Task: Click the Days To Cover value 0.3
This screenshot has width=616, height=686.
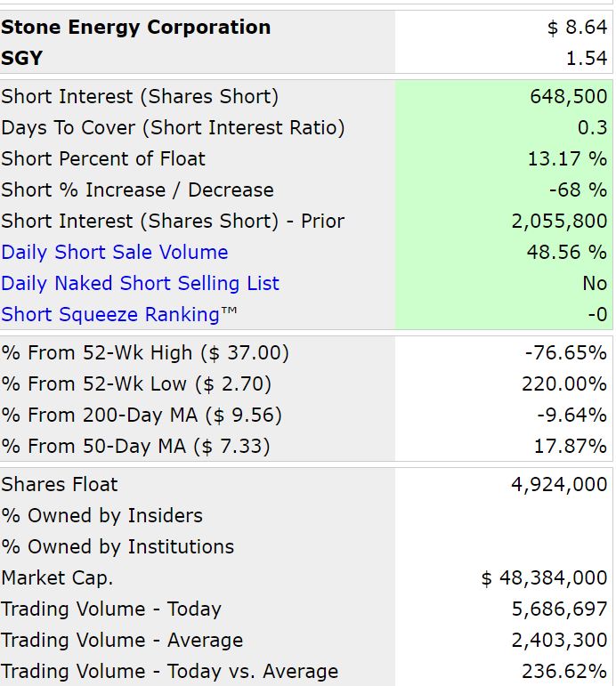Action: pyautogui.click(x=592, y=128)
